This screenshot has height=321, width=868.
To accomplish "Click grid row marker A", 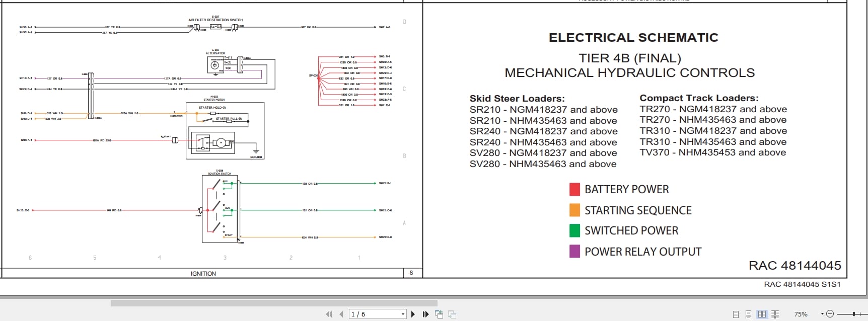I will [404, 223].
